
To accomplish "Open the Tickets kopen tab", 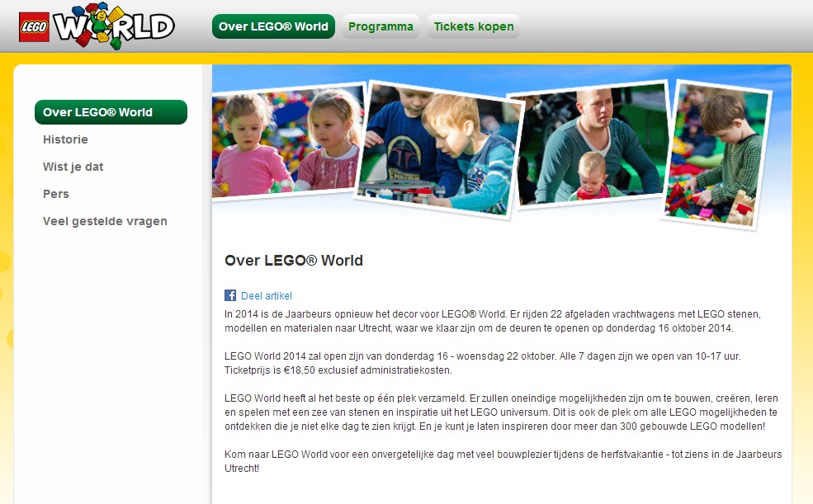I will coord(474,26).
